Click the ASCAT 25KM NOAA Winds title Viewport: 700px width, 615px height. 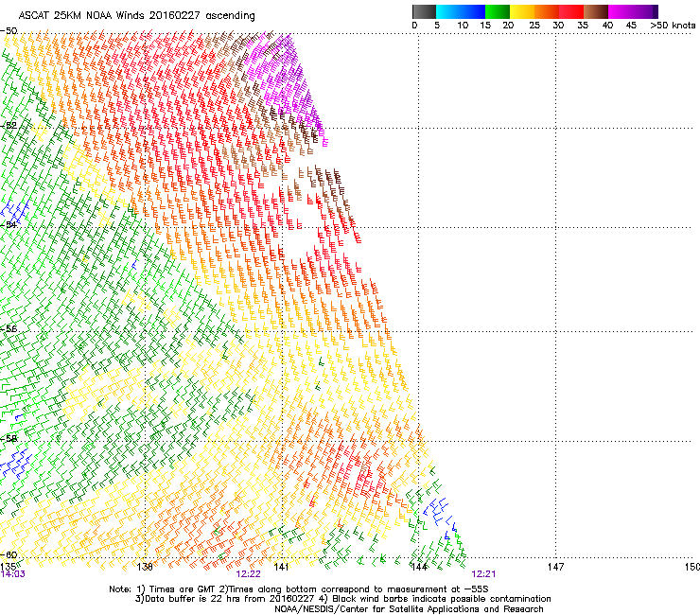(136, 15)
